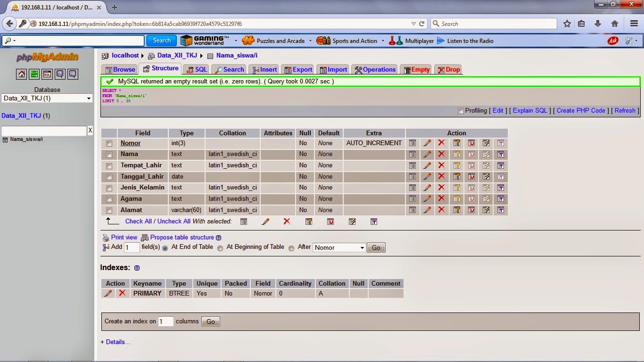Click With selected pencil Change icon
644x362 pixels.
click(265, 222)
